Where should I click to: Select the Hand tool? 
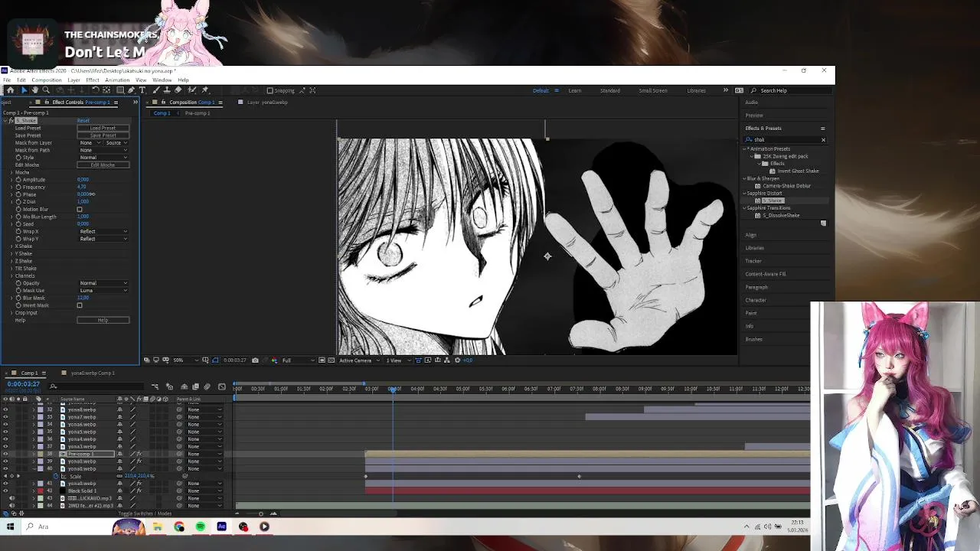pos(34,90)
